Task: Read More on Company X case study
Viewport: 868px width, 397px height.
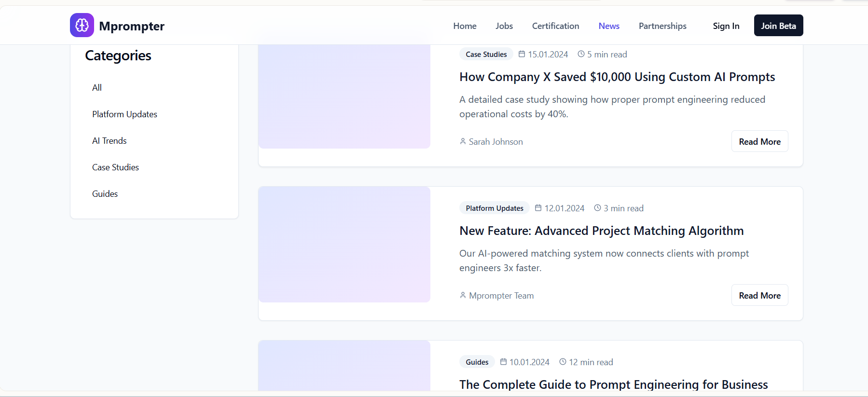Action: click(x=759, y=141)
